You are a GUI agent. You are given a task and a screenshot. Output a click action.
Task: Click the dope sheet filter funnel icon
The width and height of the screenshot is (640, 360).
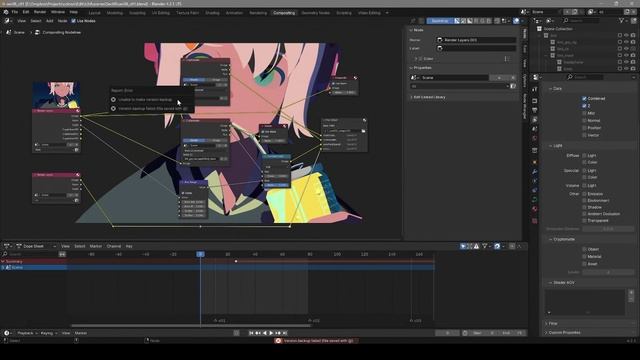pyautogui.click(x=485, y=246)
